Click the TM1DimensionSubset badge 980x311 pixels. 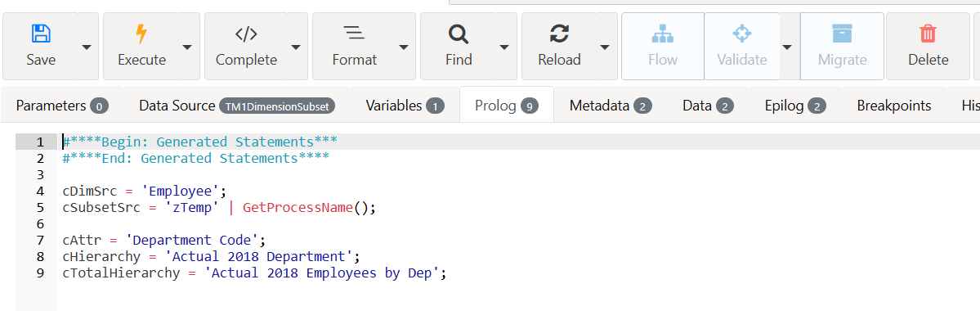(x=277, y=106)
